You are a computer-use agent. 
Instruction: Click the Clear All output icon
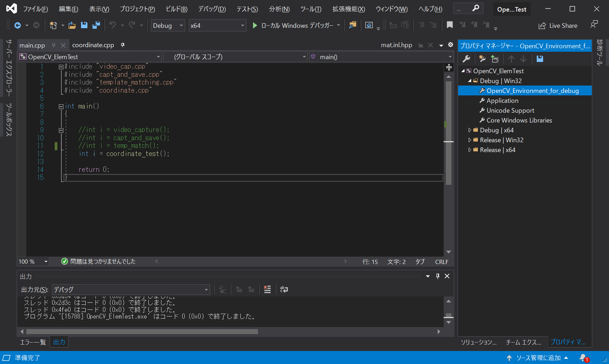tap(267, 289)
